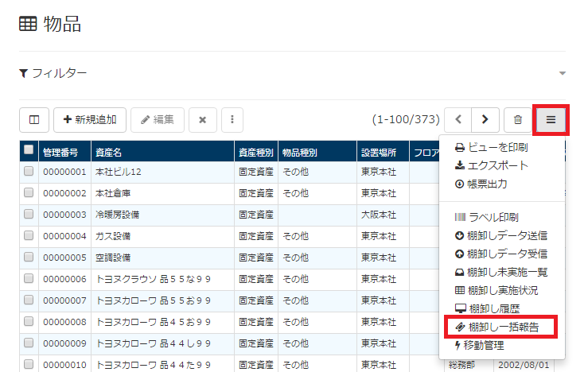This screenshot has width=588, height=372.
Task: Click management number 00000005
Action: click(64, 258)
